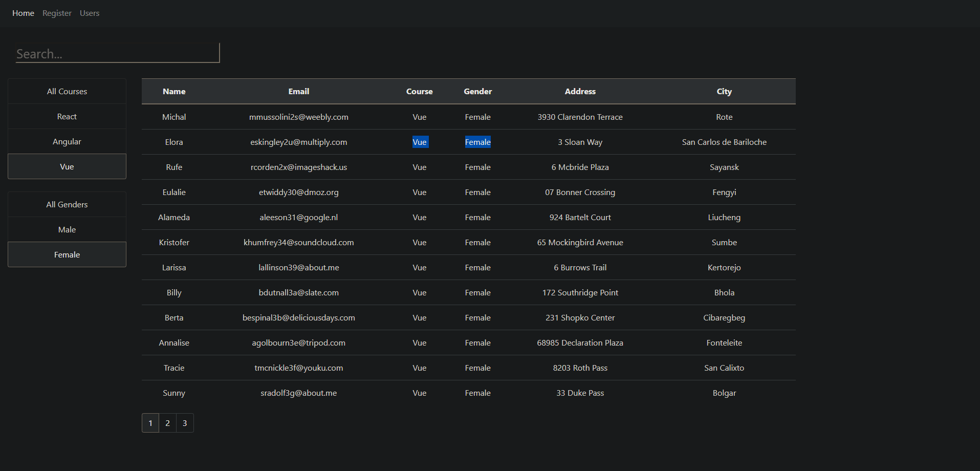
Task: Click the name Larissa
Action: [x=174, y=268]
